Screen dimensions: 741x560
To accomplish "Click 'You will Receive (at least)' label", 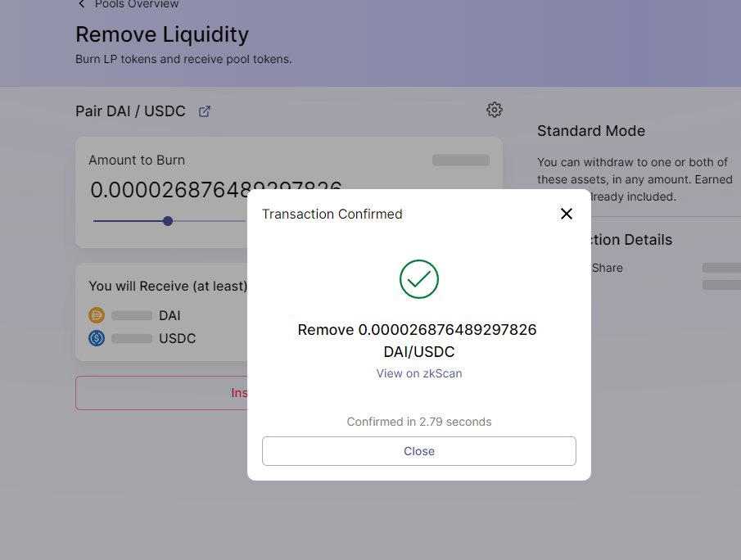I will point(168,286).
